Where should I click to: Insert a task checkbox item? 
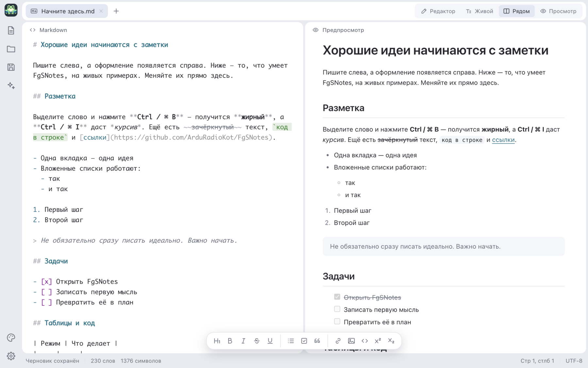click(x=304, y=341)
